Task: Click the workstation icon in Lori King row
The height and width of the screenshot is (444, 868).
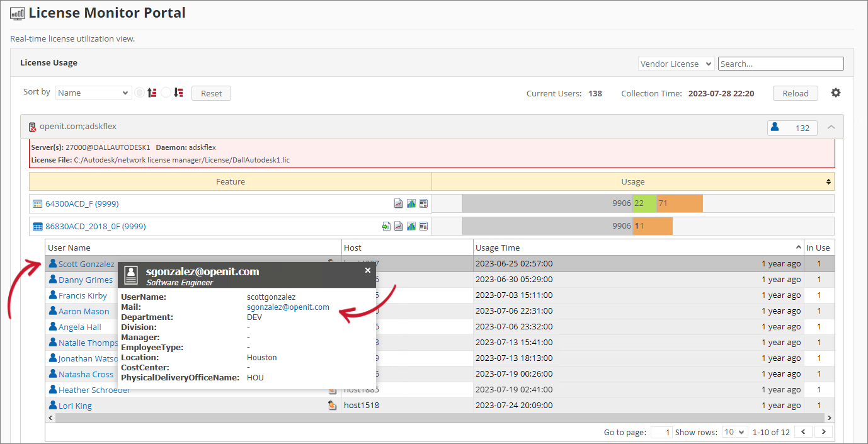Action: pyautogui.click(x=332, y=405)
